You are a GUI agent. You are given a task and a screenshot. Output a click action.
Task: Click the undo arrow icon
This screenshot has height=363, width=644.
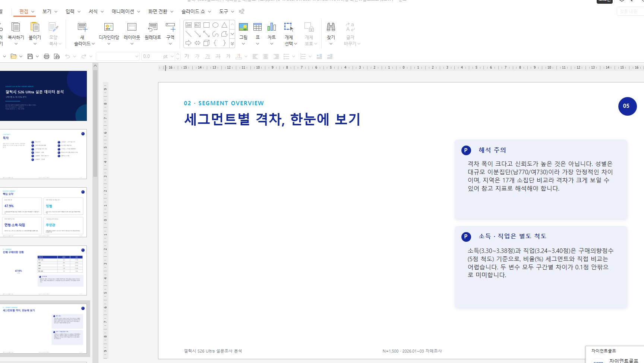tap(67, 56)
